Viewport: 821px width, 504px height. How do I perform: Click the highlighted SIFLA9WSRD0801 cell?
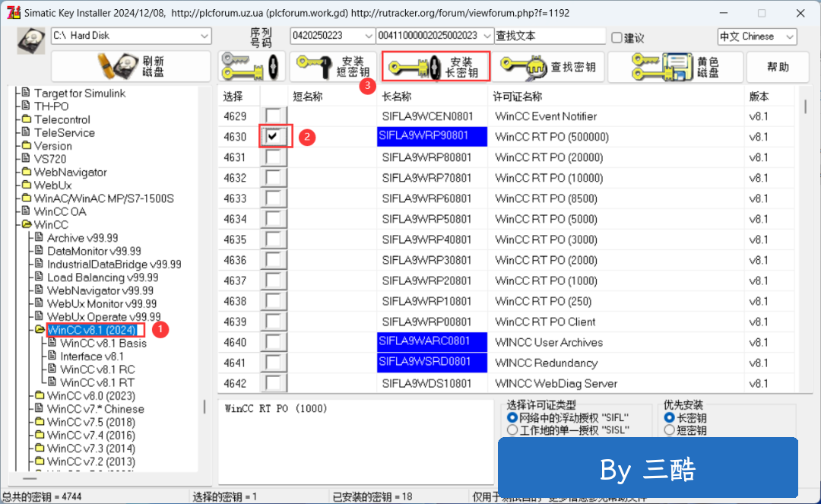tap(432, 362)
